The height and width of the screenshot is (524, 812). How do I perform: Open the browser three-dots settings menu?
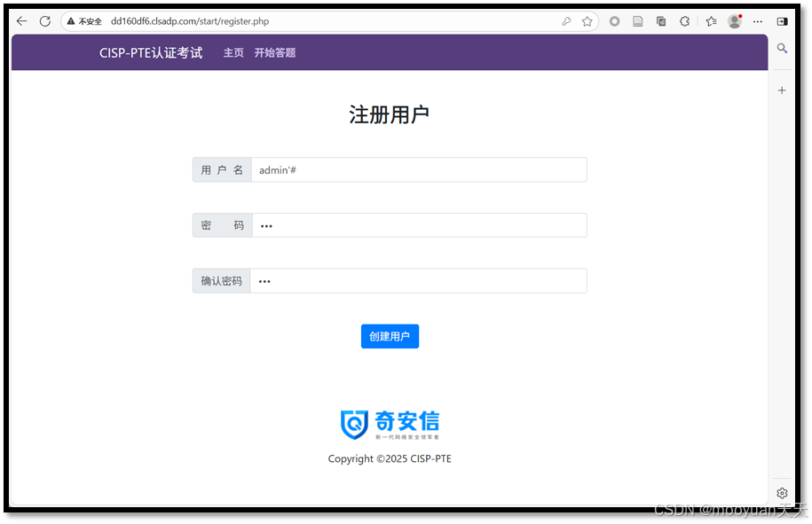(x=758, y=21)
